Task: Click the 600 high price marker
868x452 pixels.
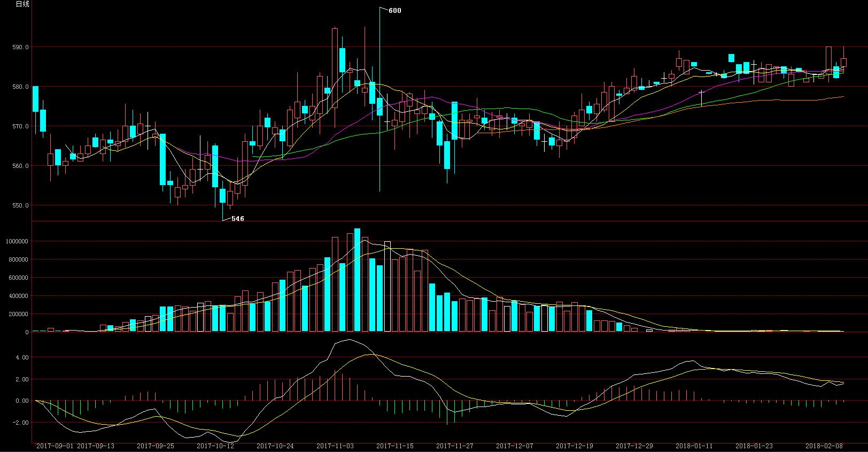Action: pos(394,11)
